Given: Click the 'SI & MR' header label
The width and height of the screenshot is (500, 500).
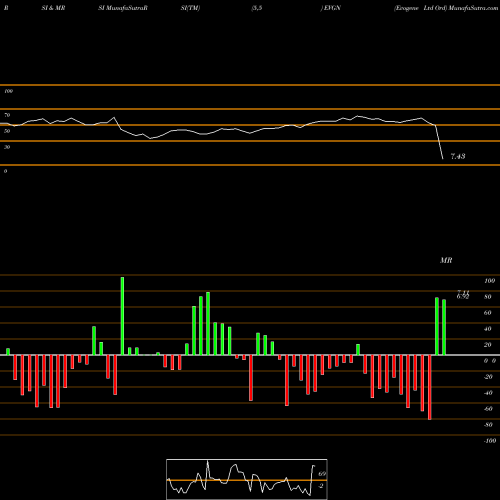Looking at the screenshot, I should tap(53, 8).
